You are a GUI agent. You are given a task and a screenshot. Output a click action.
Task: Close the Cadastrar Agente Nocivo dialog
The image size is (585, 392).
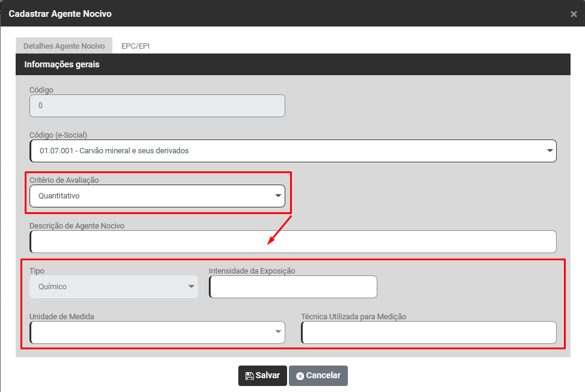574,14
